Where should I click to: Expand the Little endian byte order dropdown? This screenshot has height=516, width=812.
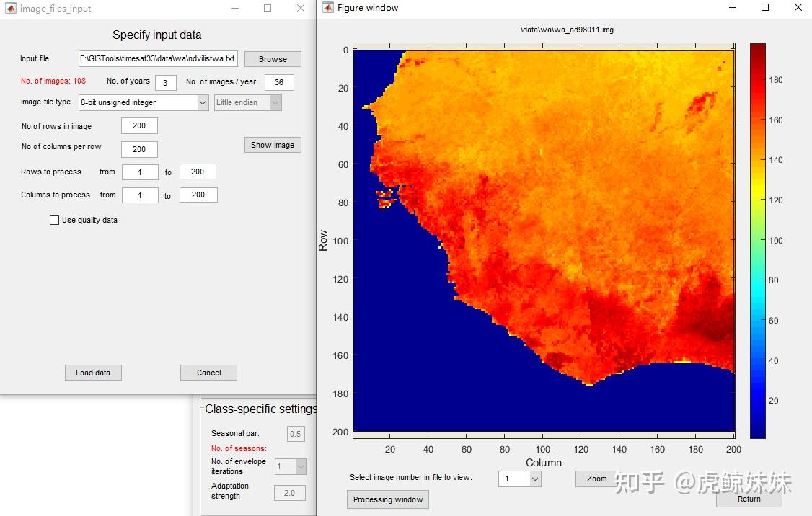coord(275,103)
